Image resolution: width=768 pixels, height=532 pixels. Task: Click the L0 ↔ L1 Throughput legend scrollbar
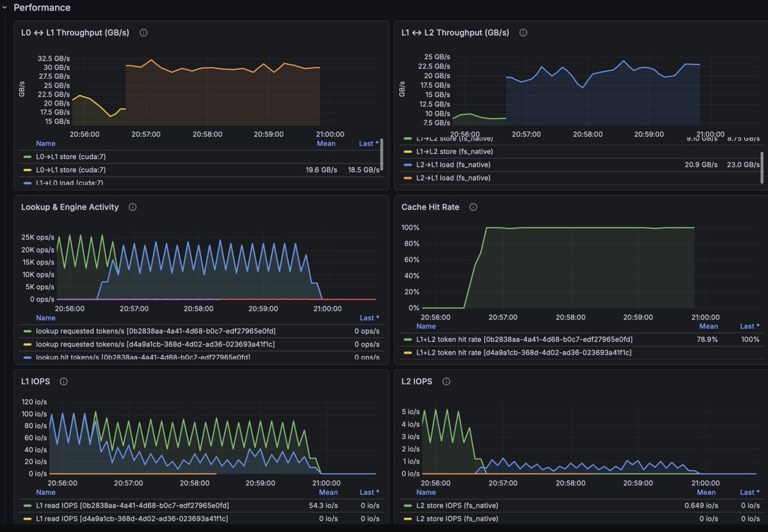(382, 154)
